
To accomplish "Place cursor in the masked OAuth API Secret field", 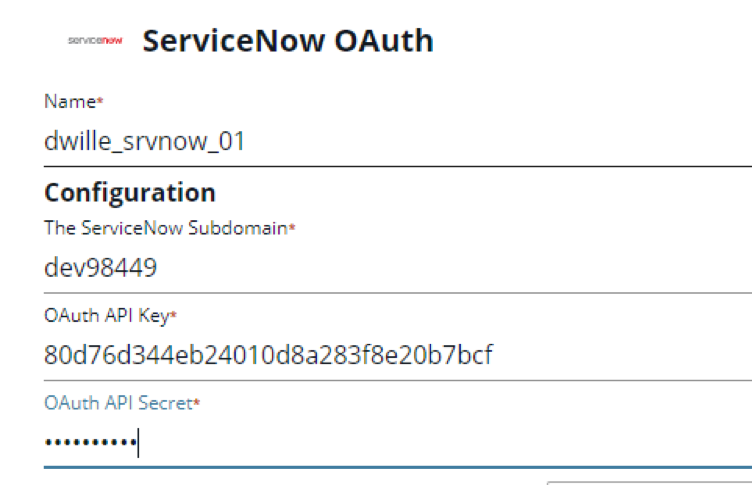I will click(398, 442).
